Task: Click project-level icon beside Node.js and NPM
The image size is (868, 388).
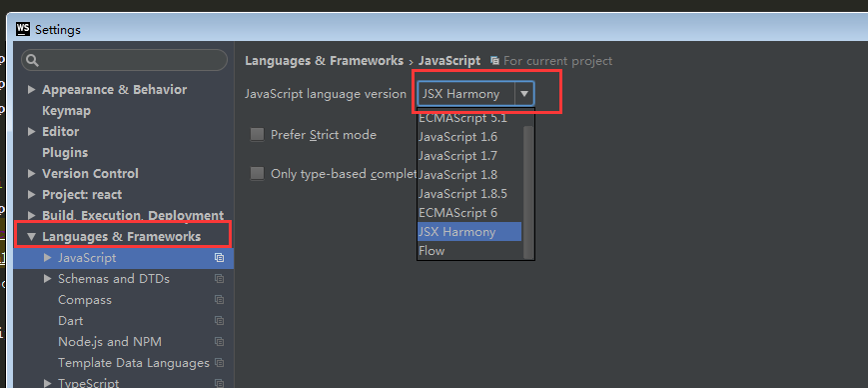Action: click(219, 342)
